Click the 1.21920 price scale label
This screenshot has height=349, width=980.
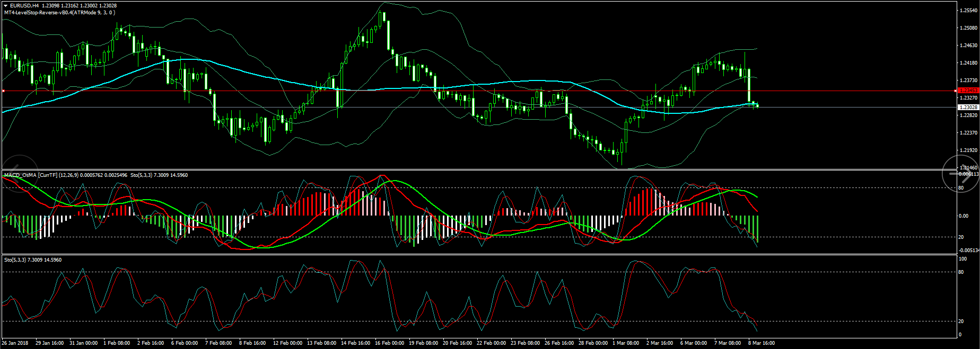[969, 150]
